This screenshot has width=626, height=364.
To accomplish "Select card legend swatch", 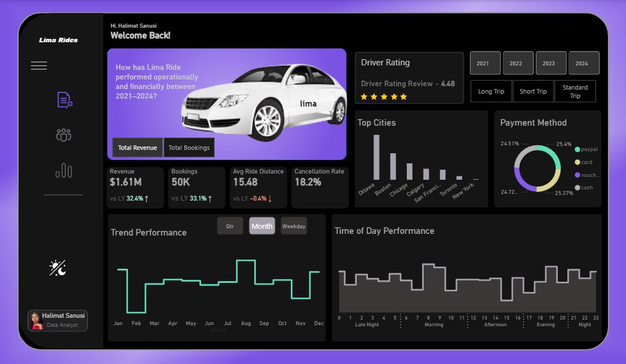I will [x=578, y=162].
